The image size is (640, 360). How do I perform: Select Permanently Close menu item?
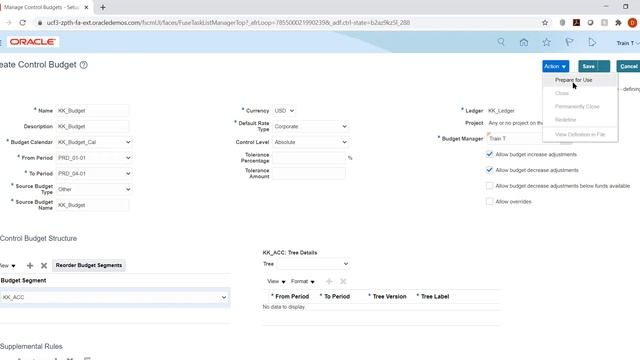click(577, 107)
